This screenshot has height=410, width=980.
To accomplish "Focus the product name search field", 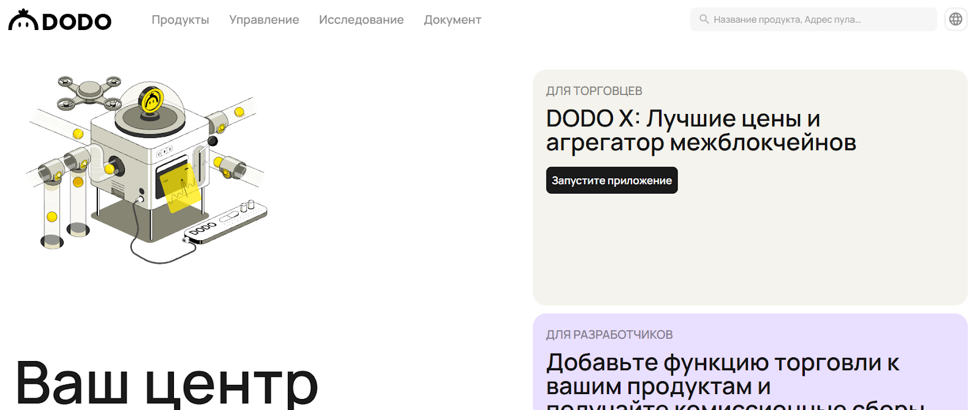I will click(813, 19).
